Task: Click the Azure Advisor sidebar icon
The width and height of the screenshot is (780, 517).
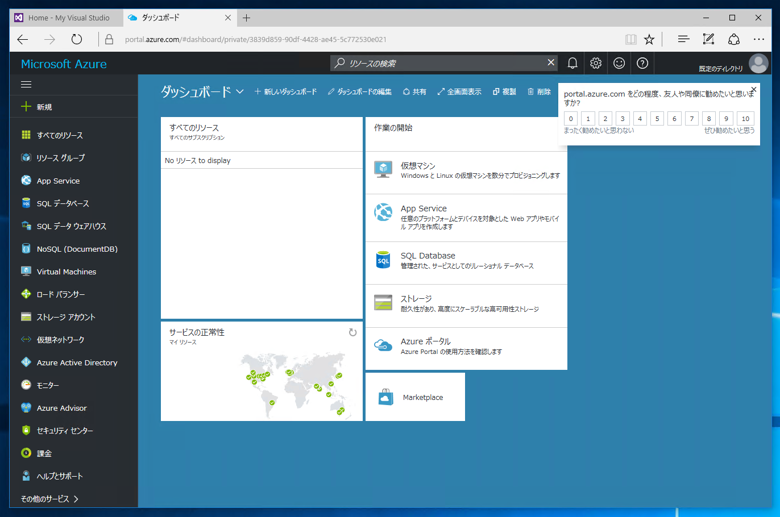Action: (26, 408)
